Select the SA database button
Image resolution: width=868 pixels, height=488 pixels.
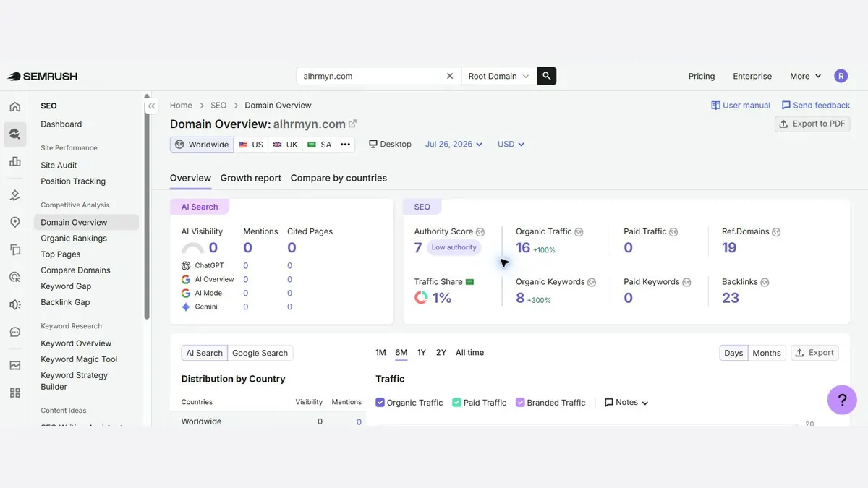319,145
